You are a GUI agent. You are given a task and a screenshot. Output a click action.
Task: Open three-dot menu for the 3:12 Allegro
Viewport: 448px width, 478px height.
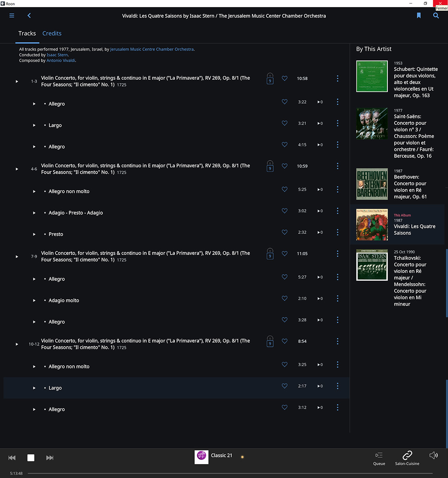(x=338, y=407)
